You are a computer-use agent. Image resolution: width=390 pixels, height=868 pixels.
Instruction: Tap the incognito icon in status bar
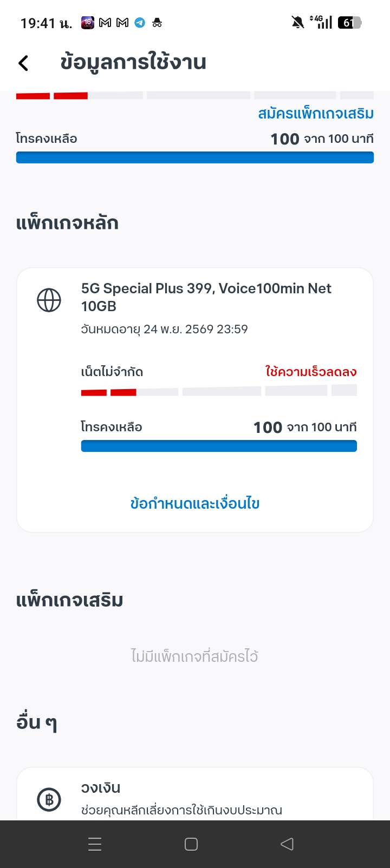point(157,23)
